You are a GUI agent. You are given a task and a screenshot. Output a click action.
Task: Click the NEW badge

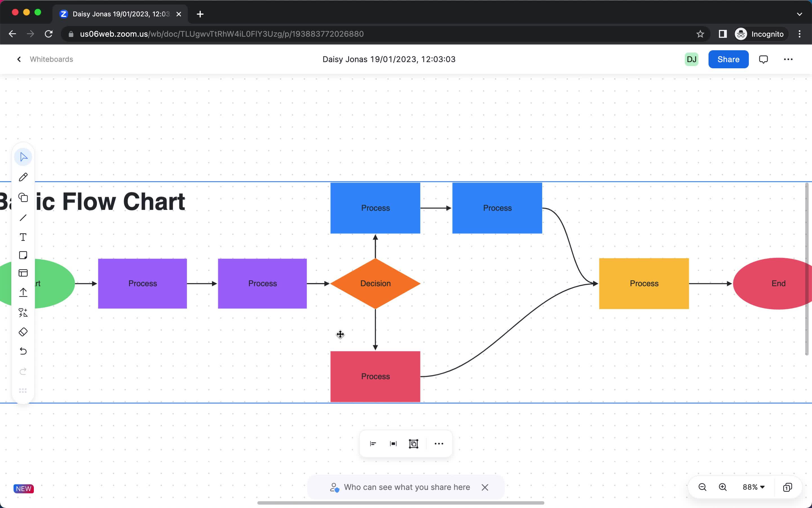pos(23,489)
